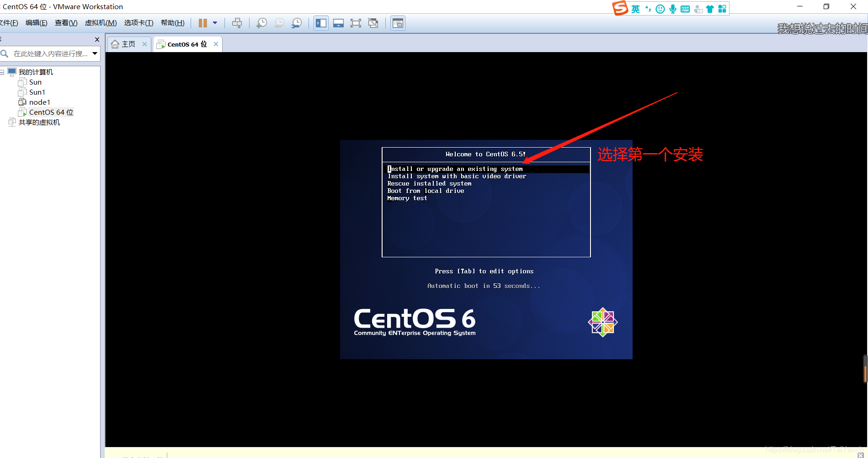Toggle the Unity mode button
Viewport: 868px width, 458px height.
click(x=373, y=23)
